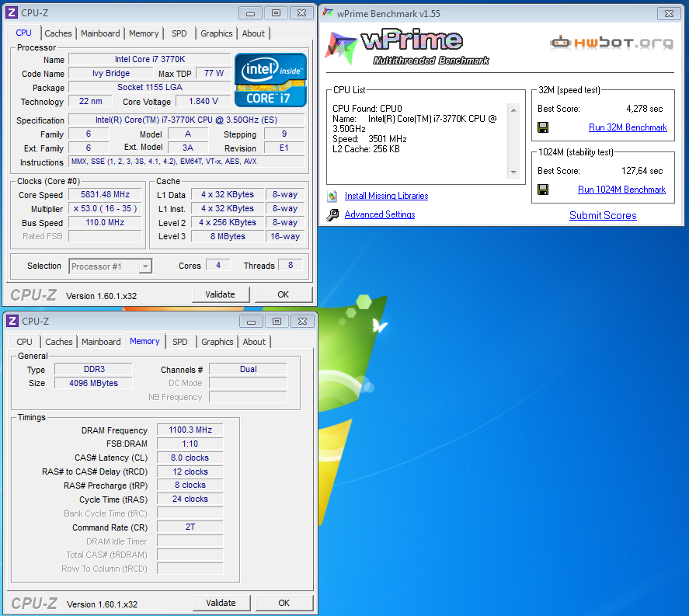Click OK in top CPU-Z window
This screenshot has width=689, height=616.
tap(284, 294)
